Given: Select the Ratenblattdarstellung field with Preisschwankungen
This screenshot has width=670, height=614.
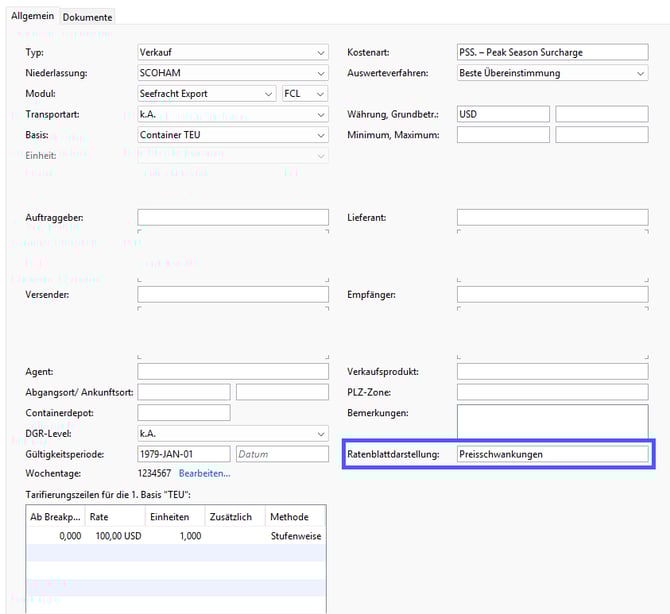Looking at the screenshot, I should [552, 454].
